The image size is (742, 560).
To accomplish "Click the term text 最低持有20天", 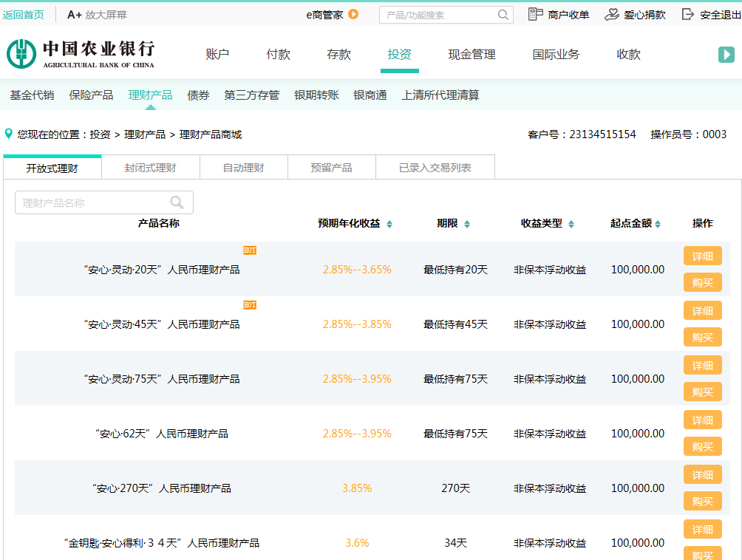I will pyautogui.click(x=455, y=270).
